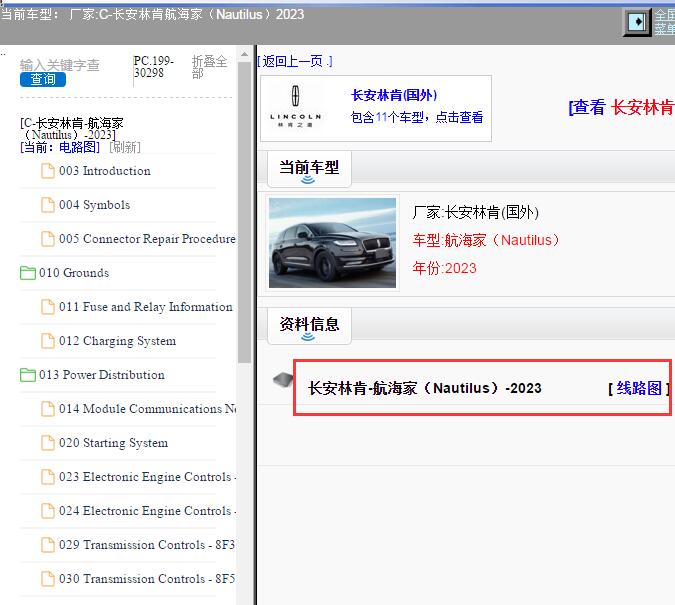Click the panel toggle icon in header
Image resolution: width=675 pixels, height=605 pixels.
(637, 22)
